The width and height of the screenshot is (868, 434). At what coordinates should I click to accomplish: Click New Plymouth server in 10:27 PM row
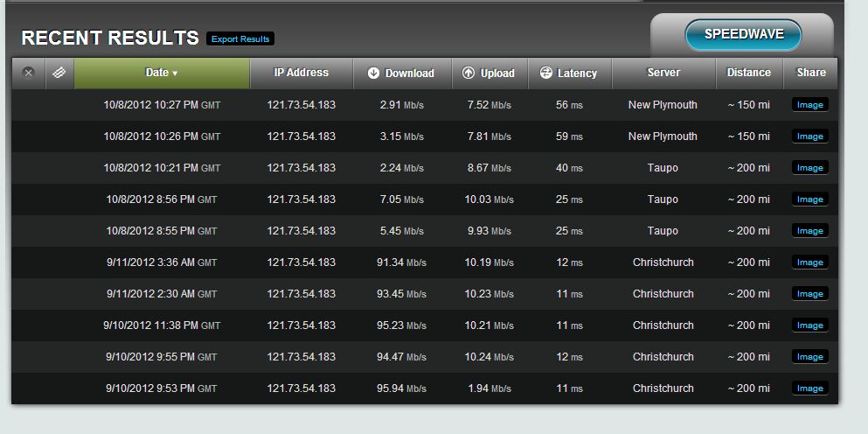click(663, 105)
